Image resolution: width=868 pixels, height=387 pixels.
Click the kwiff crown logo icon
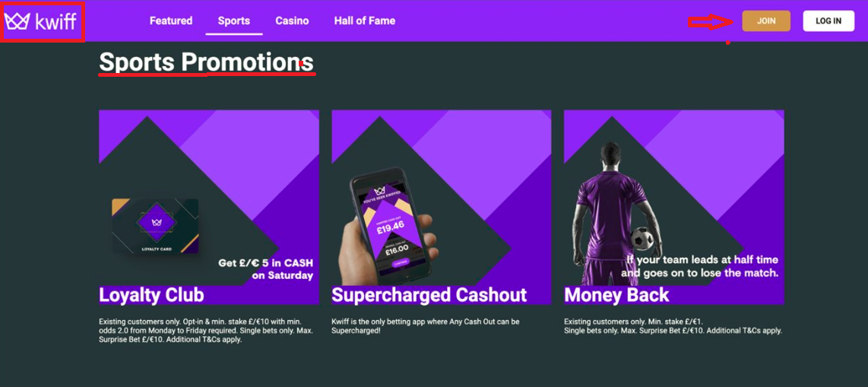17,21
